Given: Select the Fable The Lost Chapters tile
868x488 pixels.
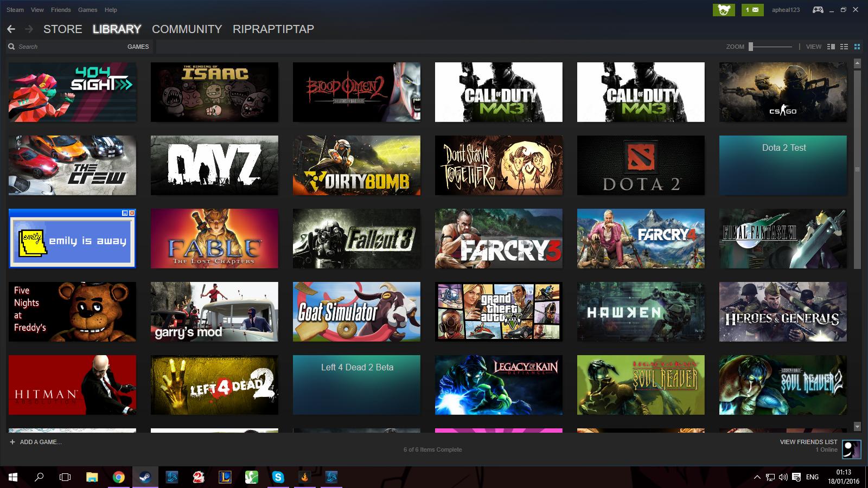Looking at the screenshot, I should click(x=214, y=239).
